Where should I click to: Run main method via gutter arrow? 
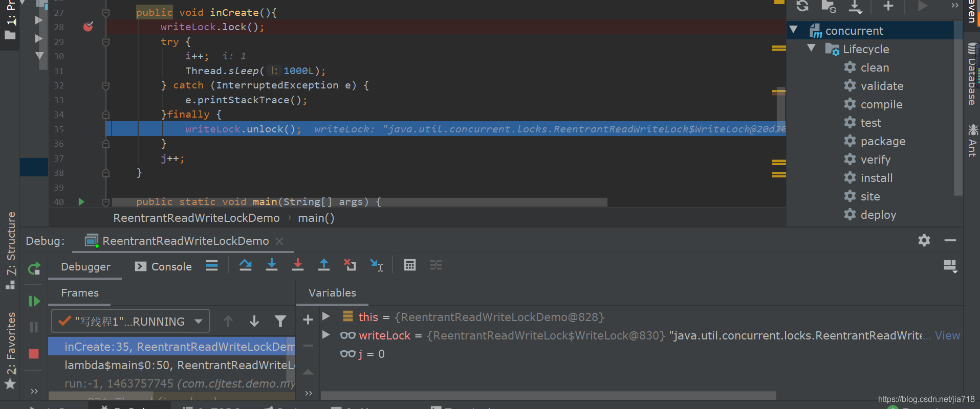click(81, 202)
